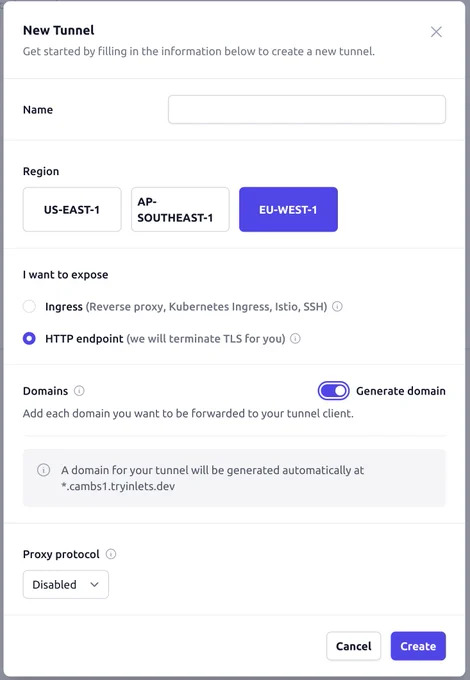Click the HTTP endpoint label text
The width and height of the screenshot is (470, 680).
84,339
